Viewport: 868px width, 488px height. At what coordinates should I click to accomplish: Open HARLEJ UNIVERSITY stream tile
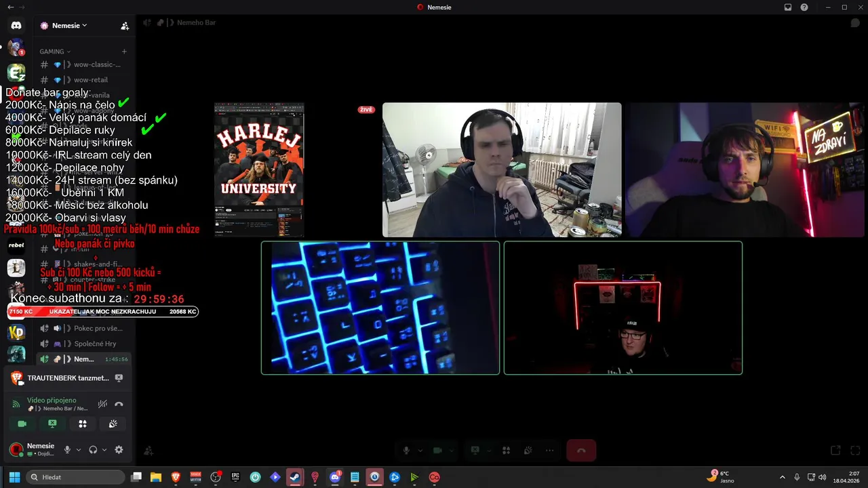(259, 169)
